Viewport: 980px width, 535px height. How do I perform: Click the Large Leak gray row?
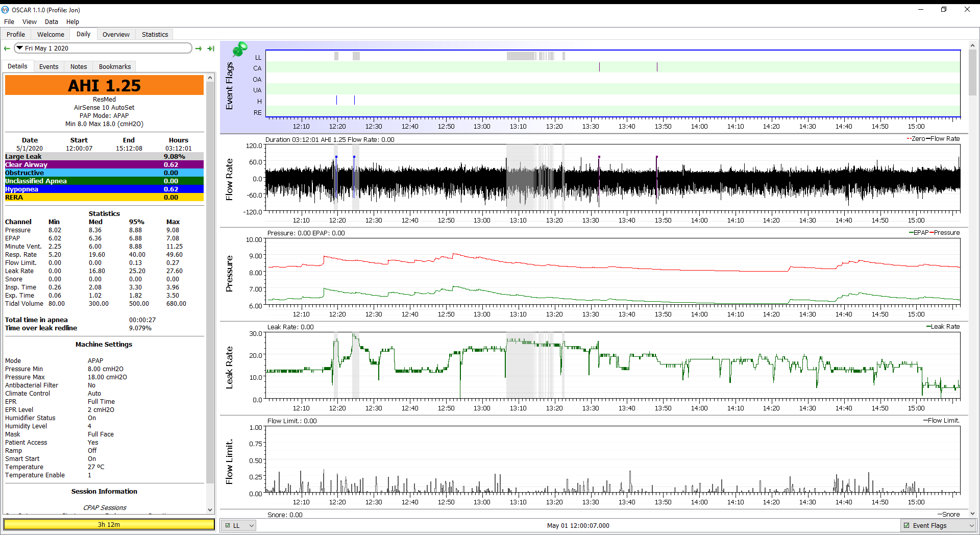click(104, 157)
